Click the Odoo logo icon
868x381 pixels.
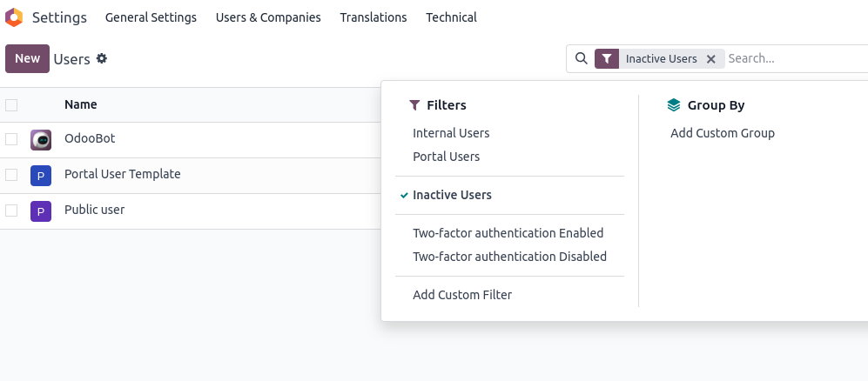coord(14,17)
